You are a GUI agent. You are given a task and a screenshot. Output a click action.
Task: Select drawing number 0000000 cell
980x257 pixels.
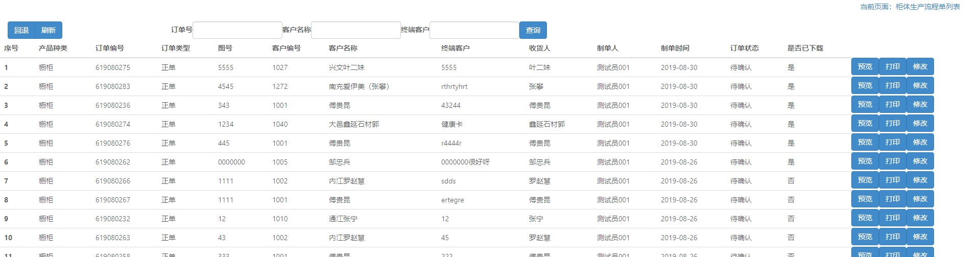pyautogui.click(x=231, y=162)
